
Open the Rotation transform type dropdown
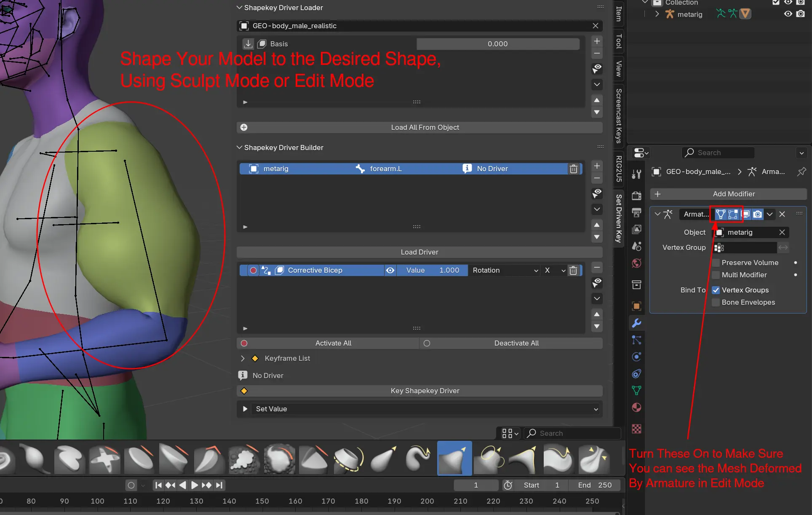505,270
